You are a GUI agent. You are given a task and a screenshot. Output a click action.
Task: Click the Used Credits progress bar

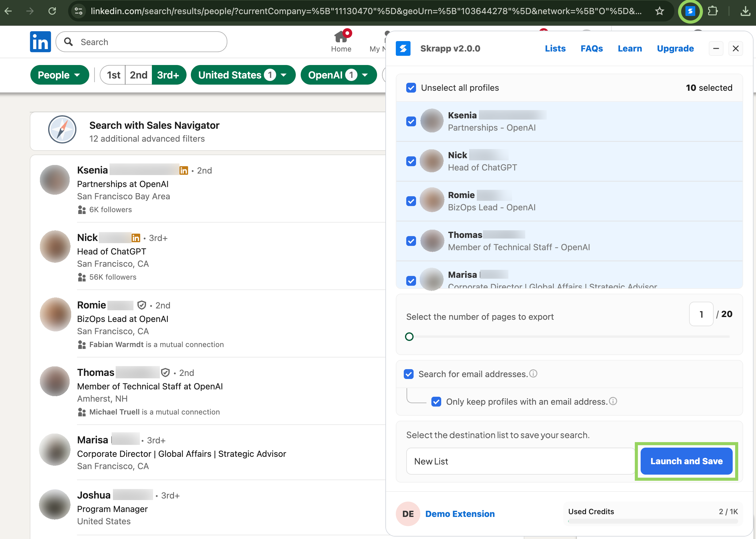653,521
